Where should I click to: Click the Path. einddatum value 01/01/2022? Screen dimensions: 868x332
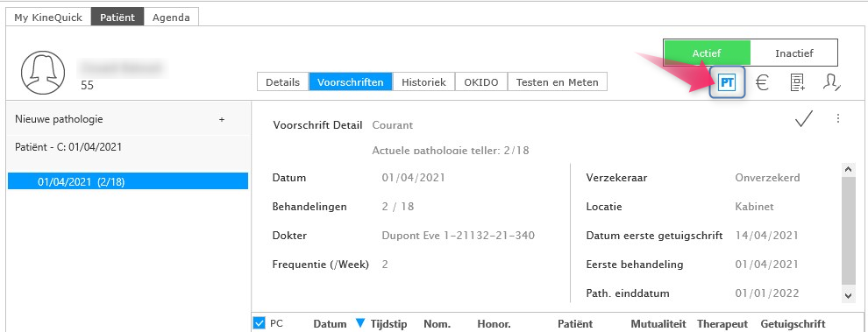pyautogui.click(x=766, y=293)
